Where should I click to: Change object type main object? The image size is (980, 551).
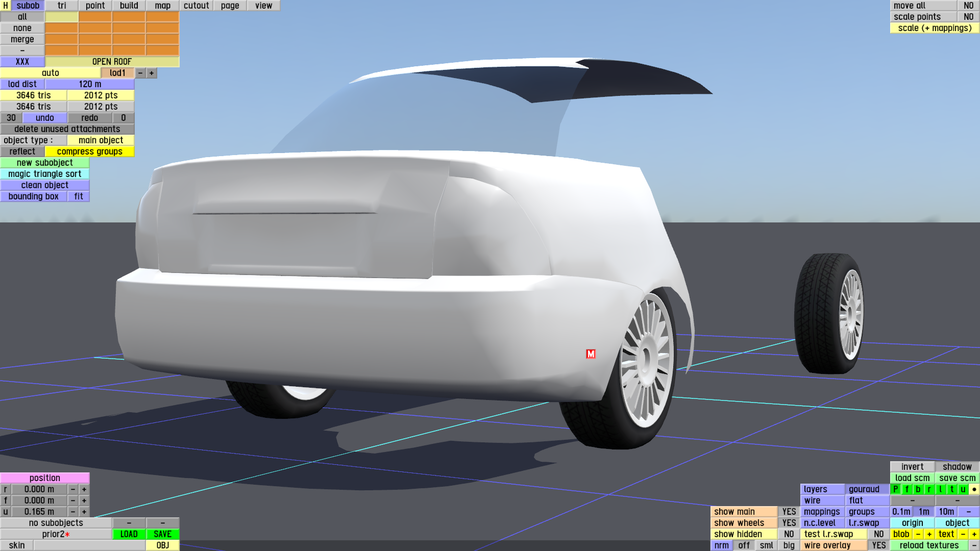(x=101, y=140)
